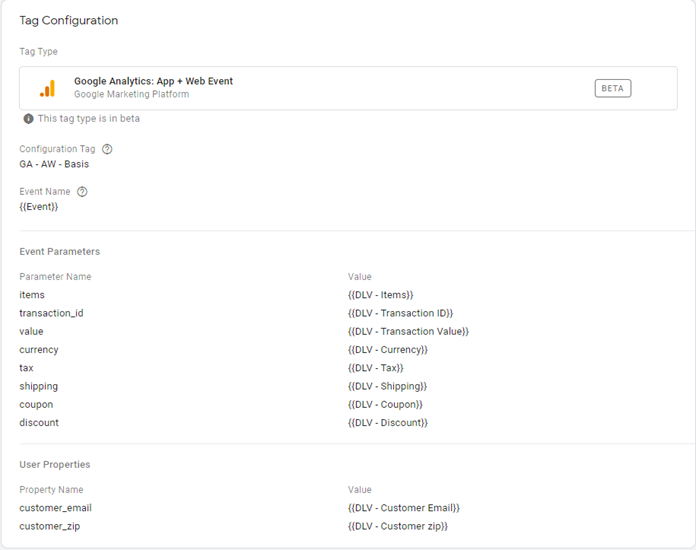Click the Tag Configuration heading
Image resolution: width=696 pixels, height=550 pixels.
click(x=69, y=20)
